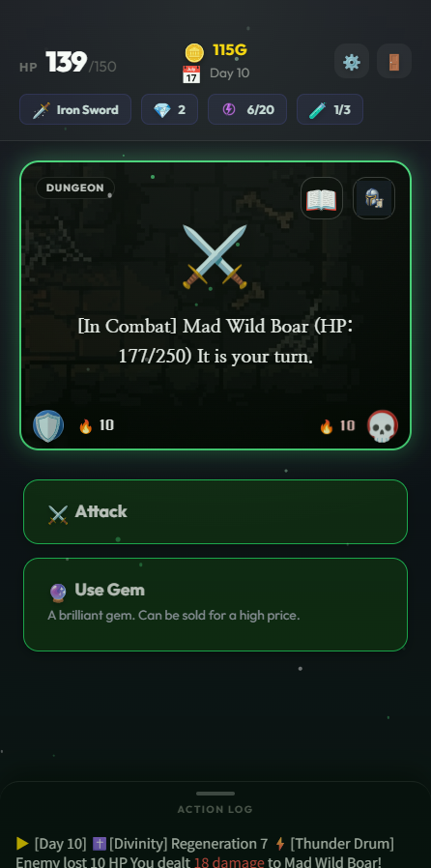
Task: Click the crossed swords combat emblem
Action: [215, 257]
